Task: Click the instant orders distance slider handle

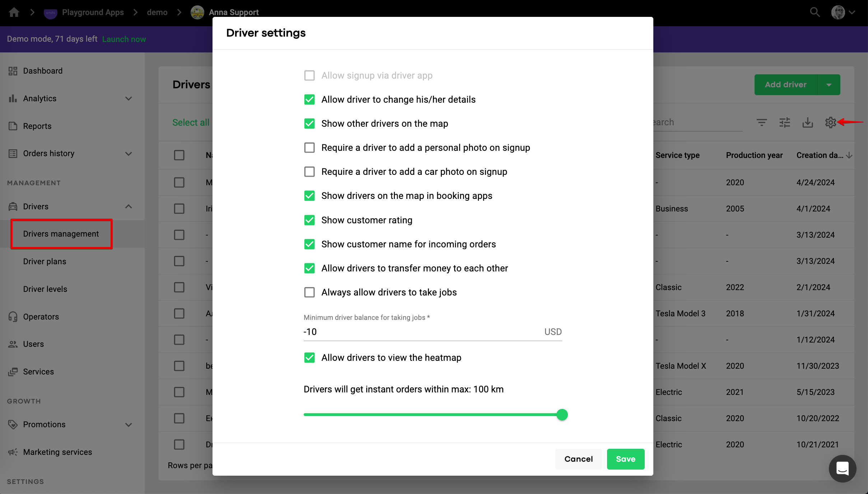Action: pyautogui.click(x=562, y=415)
